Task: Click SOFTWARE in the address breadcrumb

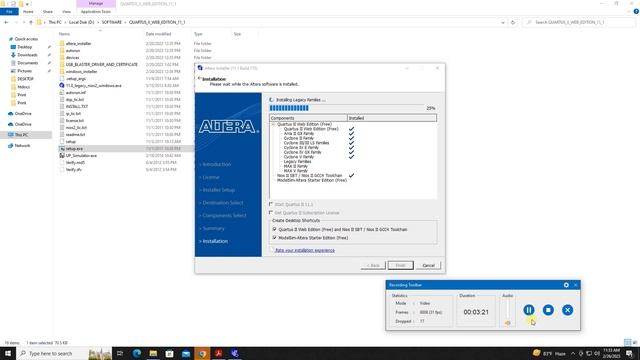Action: point(111,22)
